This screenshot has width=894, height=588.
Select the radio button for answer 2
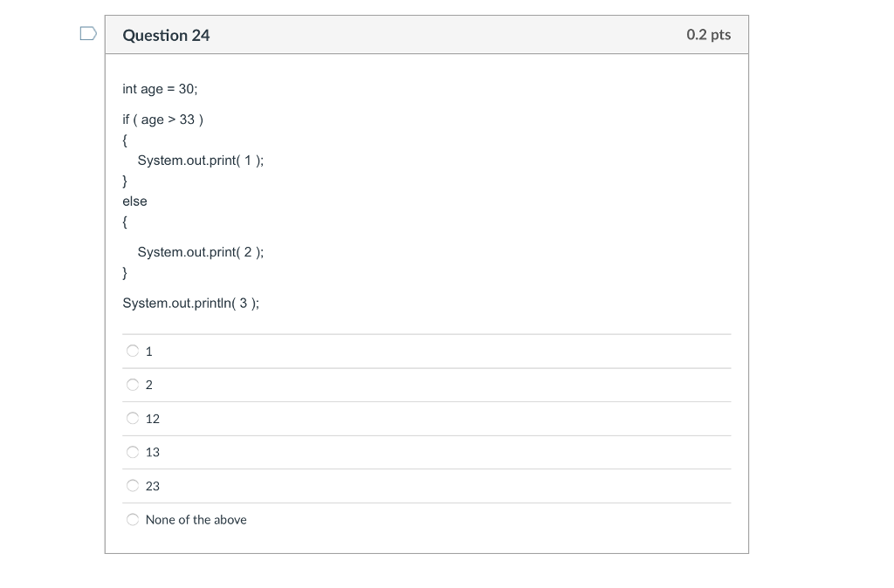point(132,385)
